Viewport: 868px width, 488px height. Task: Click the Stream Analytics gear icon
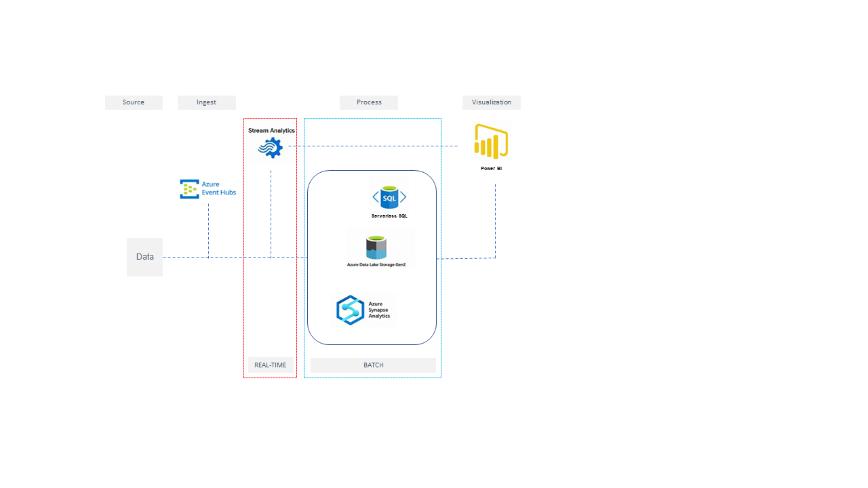point(271,148)
